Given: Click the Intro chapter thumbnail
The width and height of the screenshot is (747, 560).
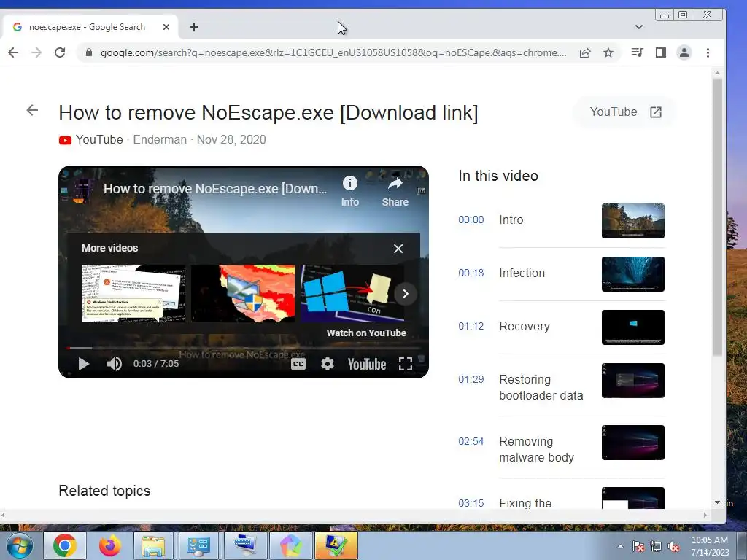Looking at the screenshot, I should click(x=632, y=221).
